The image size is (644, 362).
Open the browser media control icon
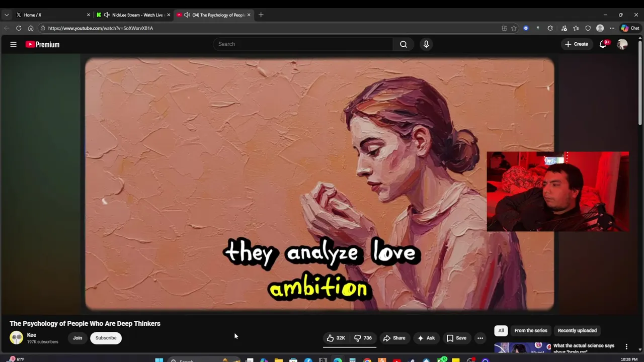point(564,28)
